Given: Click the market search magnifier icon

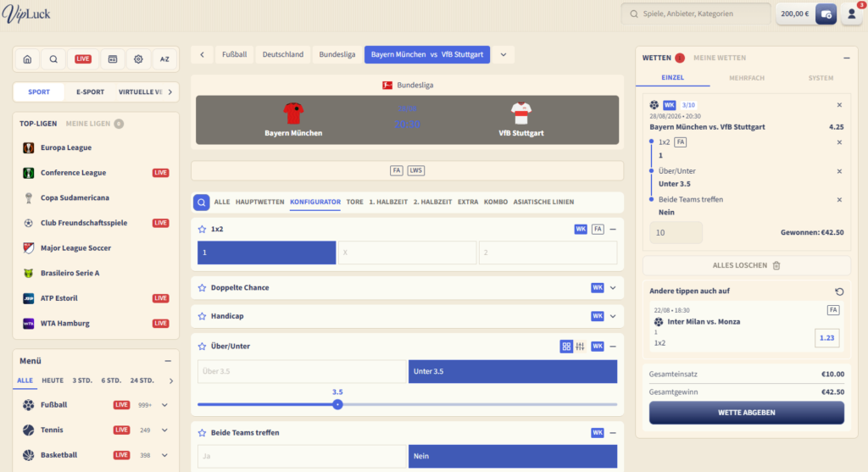Looking at the screenshot, I should click(202, 202).
